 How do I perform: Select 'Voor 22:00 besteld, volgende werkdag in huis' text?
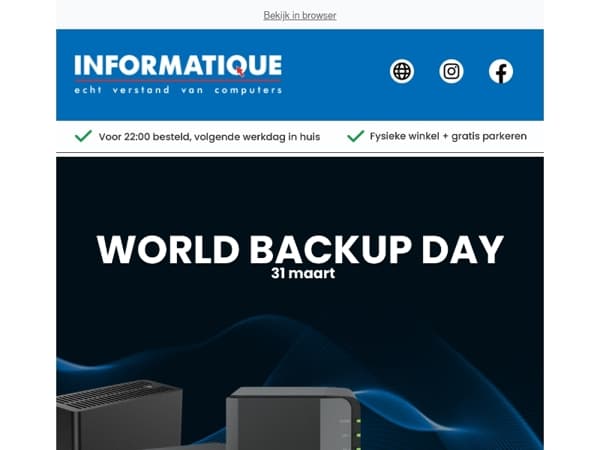click(209, 136)
